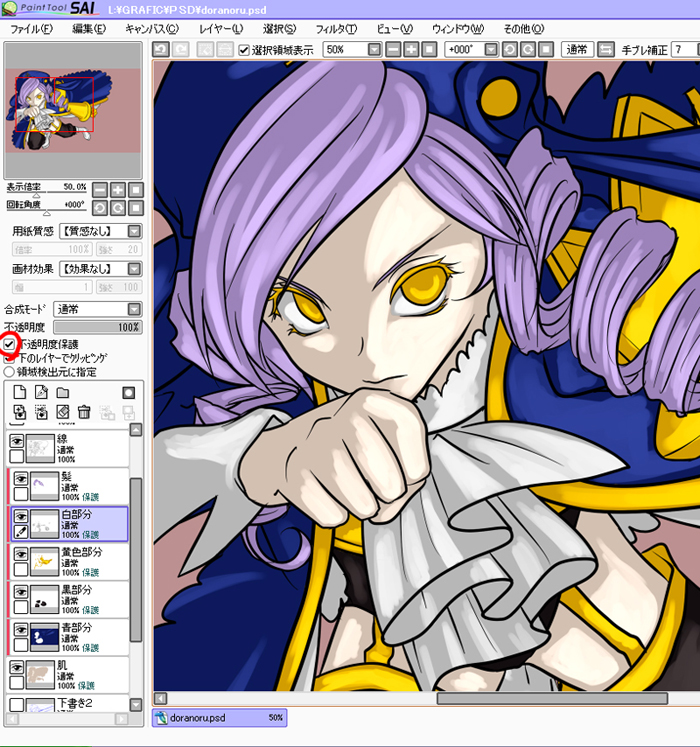Create a new linework pen layer

(x=41, y=393)
